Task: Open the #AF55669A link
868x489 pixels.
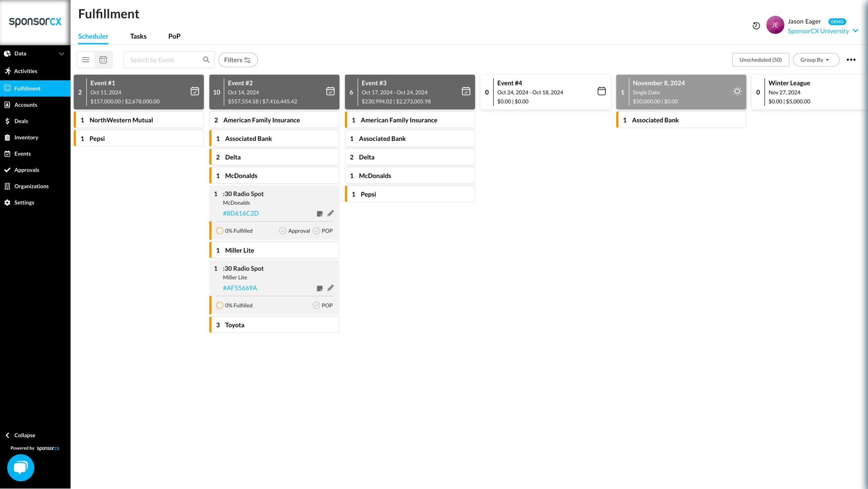Action: click(x=240, y=288)
